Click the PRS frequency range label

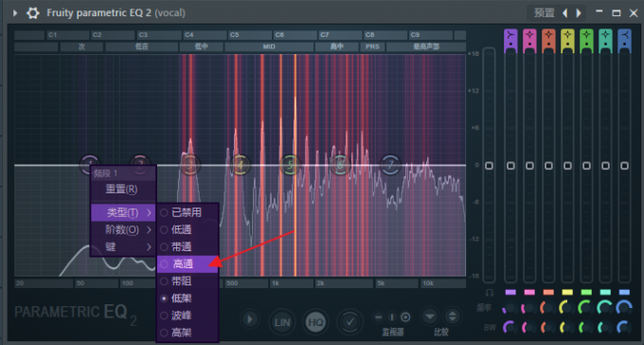click(x=372, y=46)
